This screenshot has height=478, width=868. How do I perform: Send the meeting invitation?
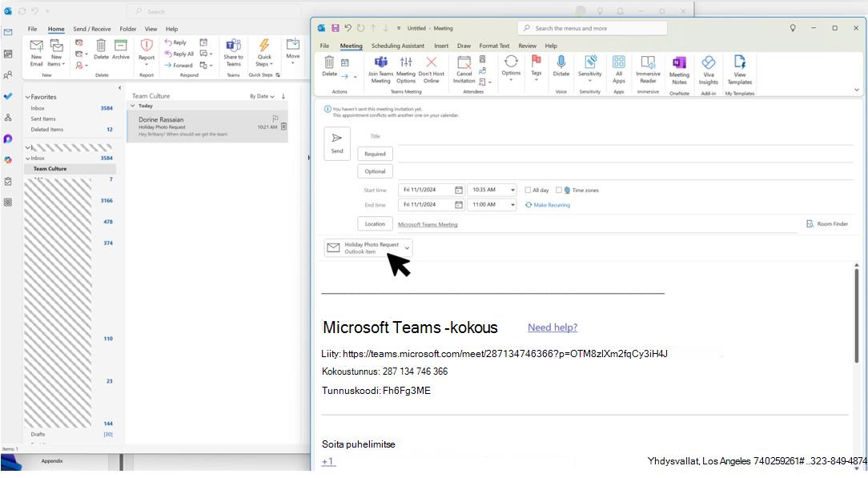tap(337, 143)
